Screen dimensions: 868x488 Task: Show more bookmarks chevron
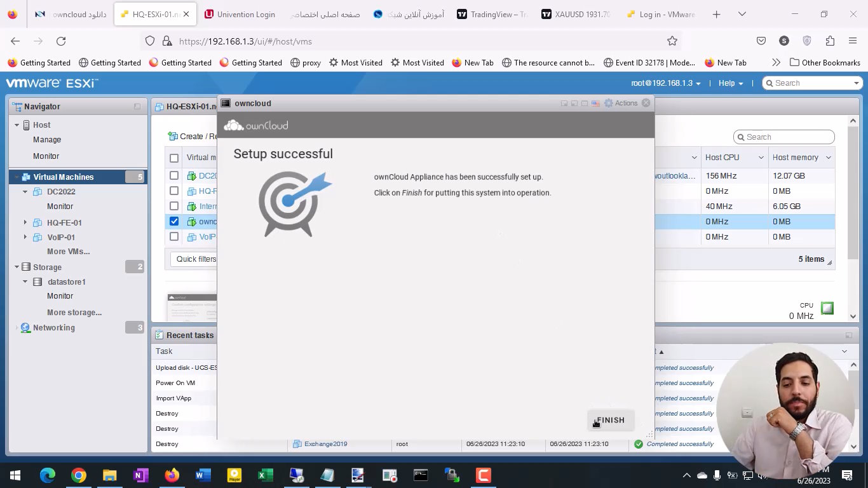pyautogui.click(x=776, y=62)
